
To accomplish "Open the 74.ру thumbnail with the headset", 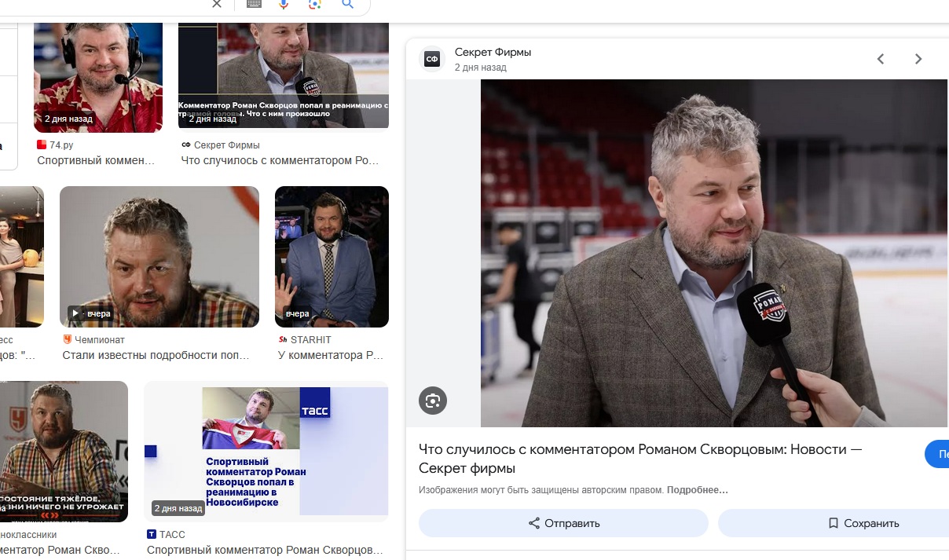I will tap(98, 77).
